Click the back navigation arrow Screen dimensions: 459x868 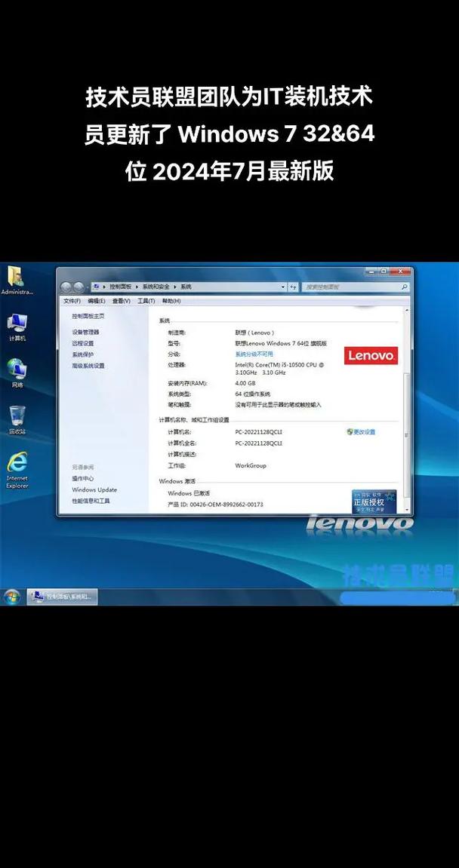point(66,287)
